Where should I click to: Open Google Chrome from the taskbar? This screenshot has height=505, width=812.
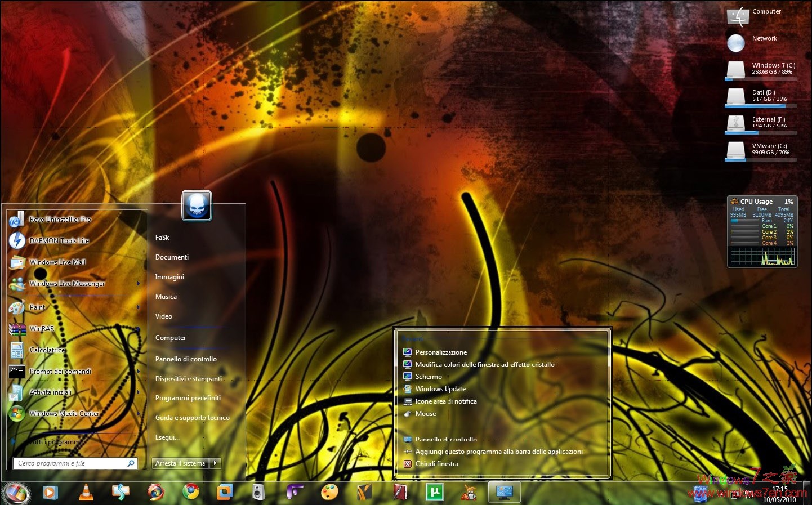click(x=191, y=492)
